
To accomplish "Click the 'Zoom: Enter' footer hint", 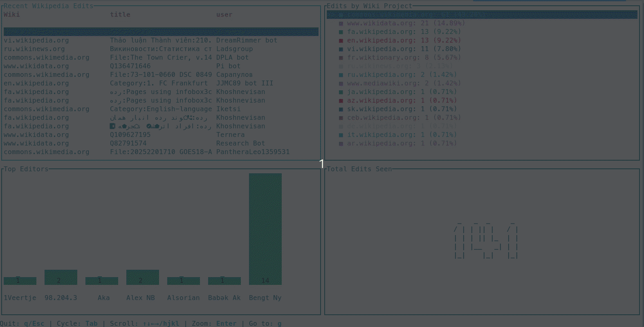I will [x=214, y=323].
